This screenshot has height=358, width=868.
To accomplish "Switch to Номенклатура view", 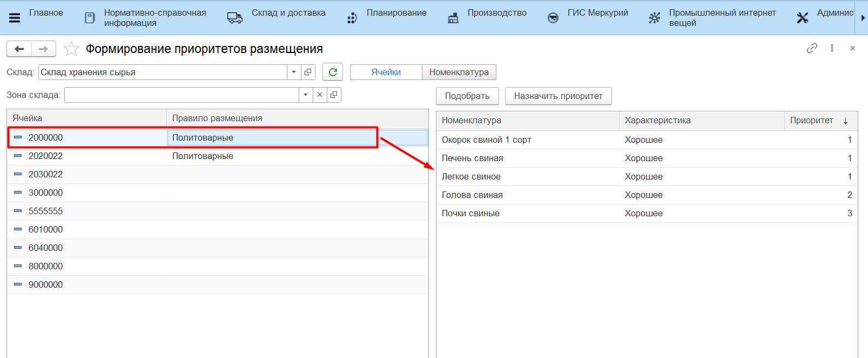I will point(459,72).
